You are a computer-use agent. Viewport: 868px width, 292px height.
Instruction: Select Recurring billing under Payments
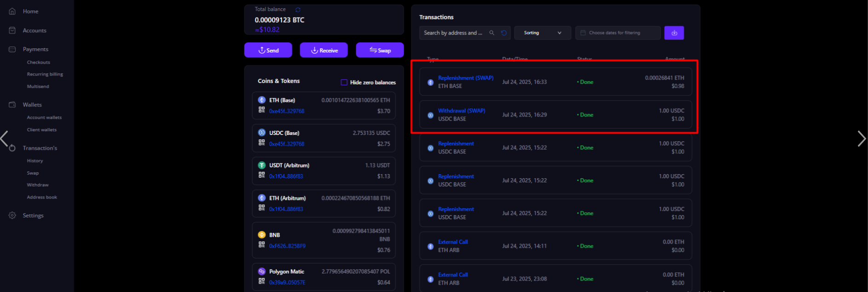click(x=45, y=74)
